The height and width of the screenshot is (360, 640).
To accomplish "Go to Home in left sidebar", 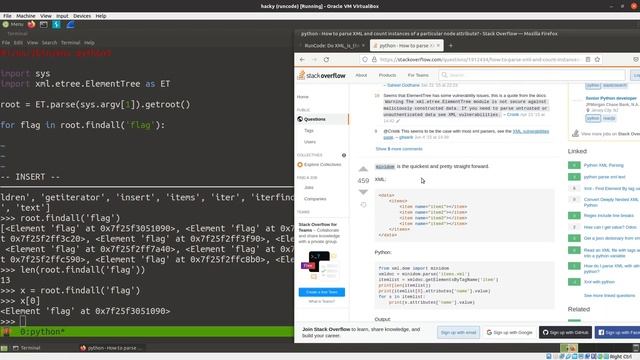I will 302,97.
